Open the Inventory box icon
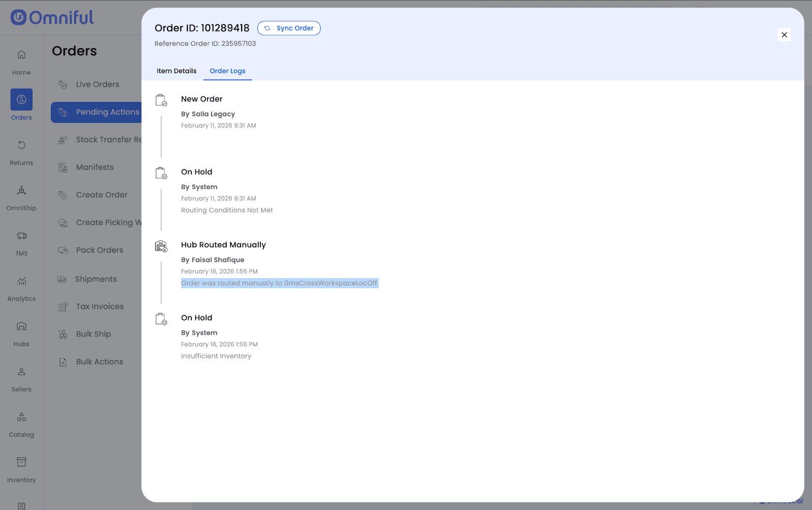Image resolution: width=812 pixels, height=510 pixels. coord(21,462)
